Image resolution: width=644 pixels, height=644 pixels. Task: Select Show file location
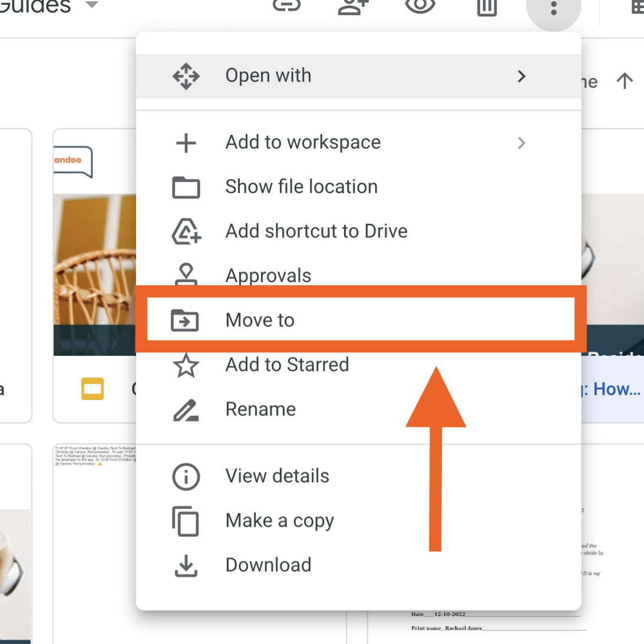(358, 187)
